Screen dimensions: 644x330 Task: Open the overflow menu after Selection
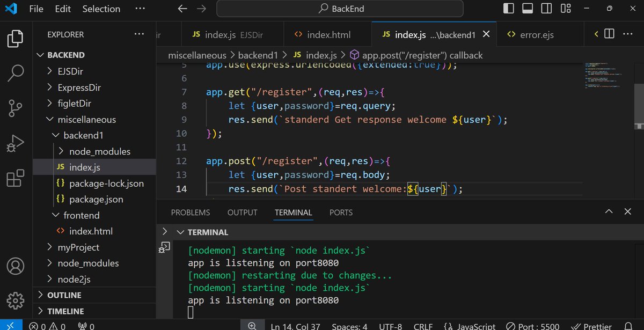pos(140,9)
